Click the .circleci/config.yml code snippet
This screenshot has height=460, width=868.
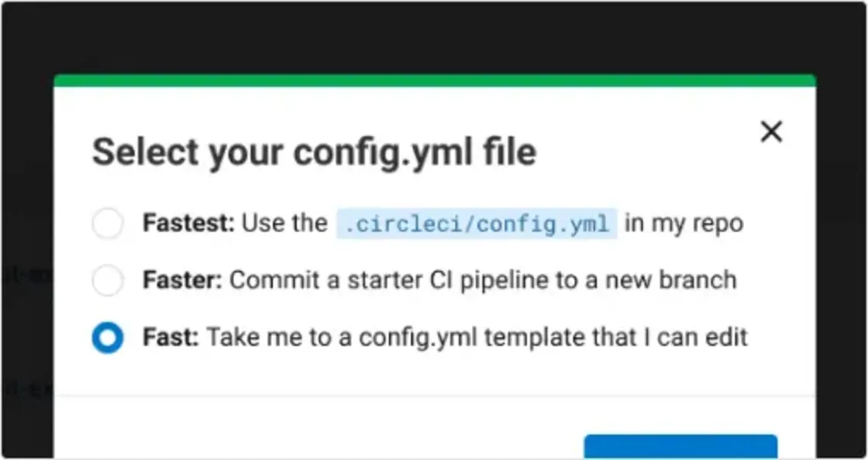pyautogui.click(x=477, y=224)
